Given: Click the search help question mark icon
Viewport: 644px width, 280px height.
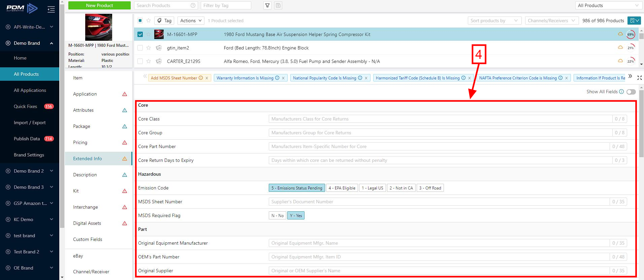Looking at the screenshot, I should coord(193,5).
